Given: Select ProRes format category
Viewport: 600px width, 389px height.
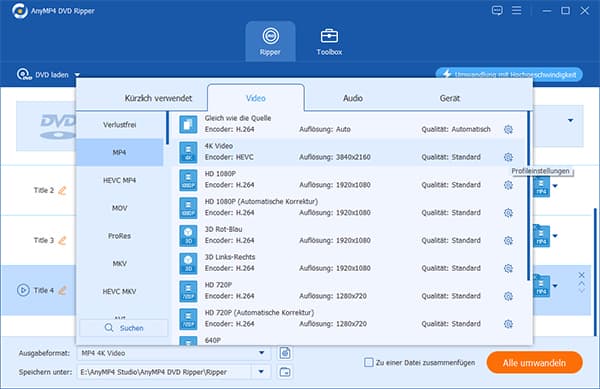Looking at the screenshot, I should click(x=119, y=236).
